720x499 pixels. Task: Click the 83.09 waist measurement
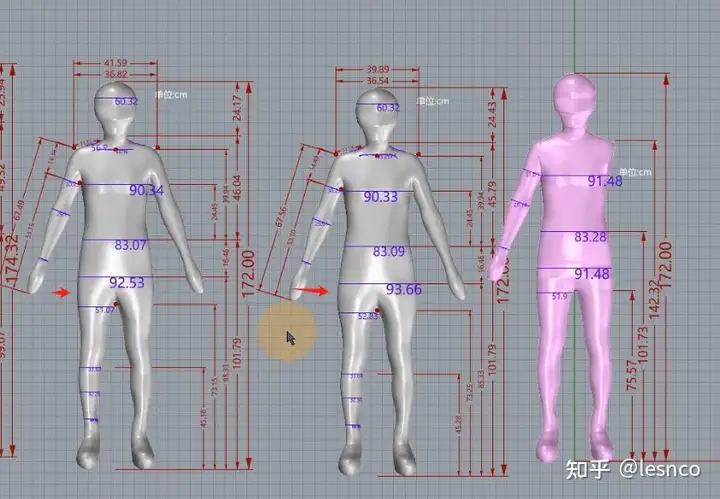click(388, 252)
